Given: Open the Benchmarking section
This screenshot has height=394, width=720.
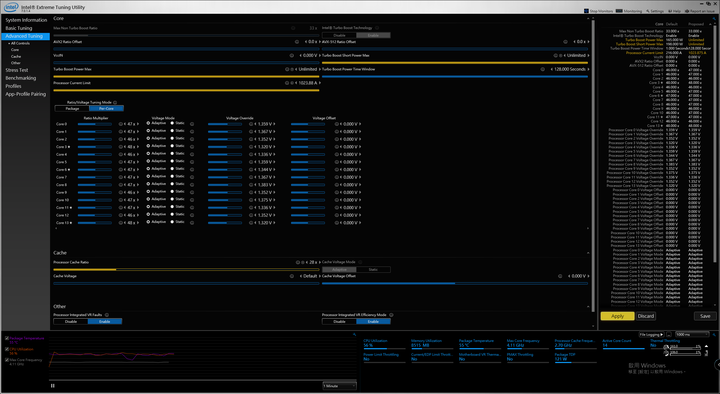Looking at the screenshot, I should 21,78.
